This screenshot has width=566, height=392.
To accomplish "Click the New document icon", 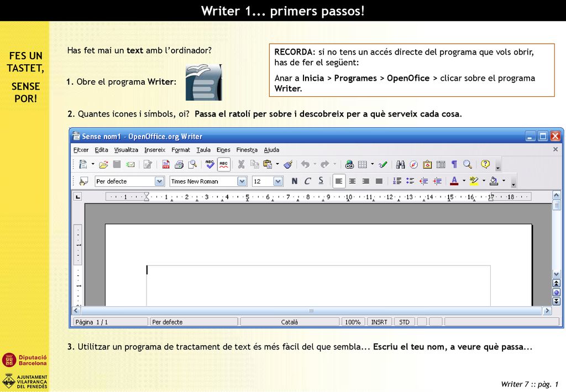I will (x=83, y=165).
